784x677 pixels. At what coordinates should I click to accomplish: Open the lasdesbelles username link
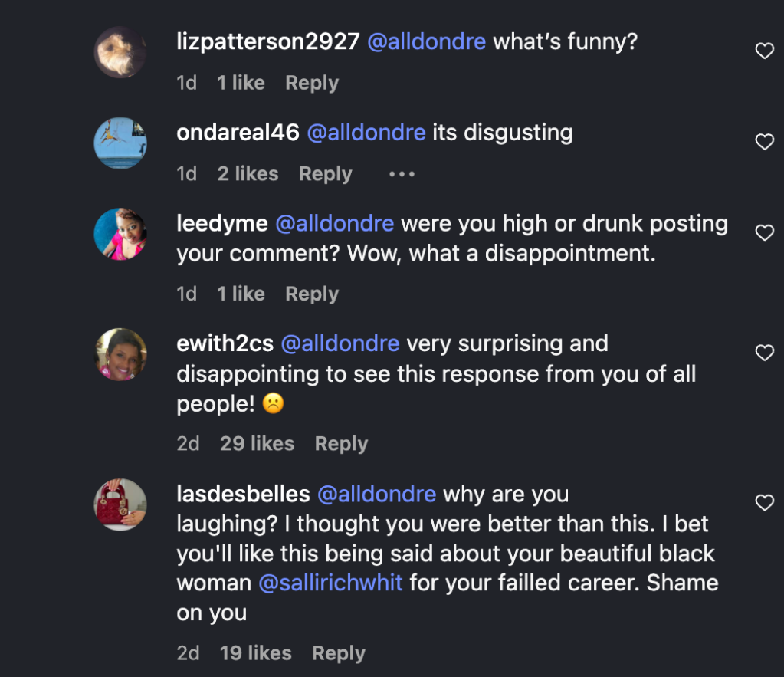[x=243, y=495]
